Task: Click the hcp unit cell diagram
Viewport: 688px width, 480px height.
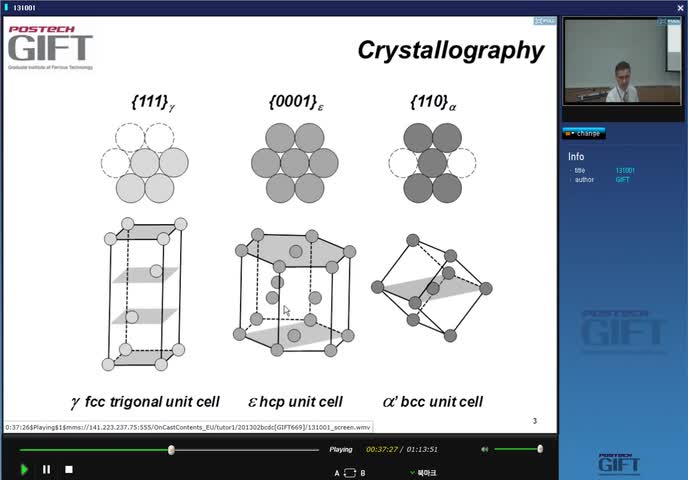Action: point(294,292)
